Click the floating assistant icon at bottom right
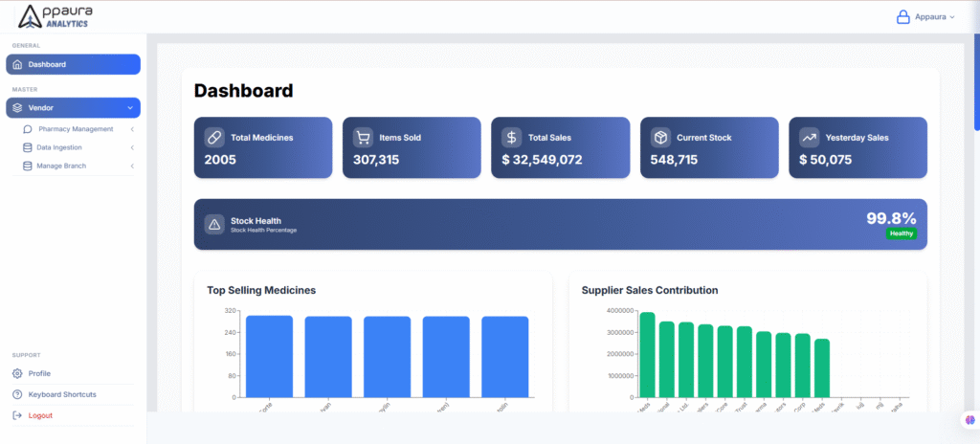 coord(969,420)
